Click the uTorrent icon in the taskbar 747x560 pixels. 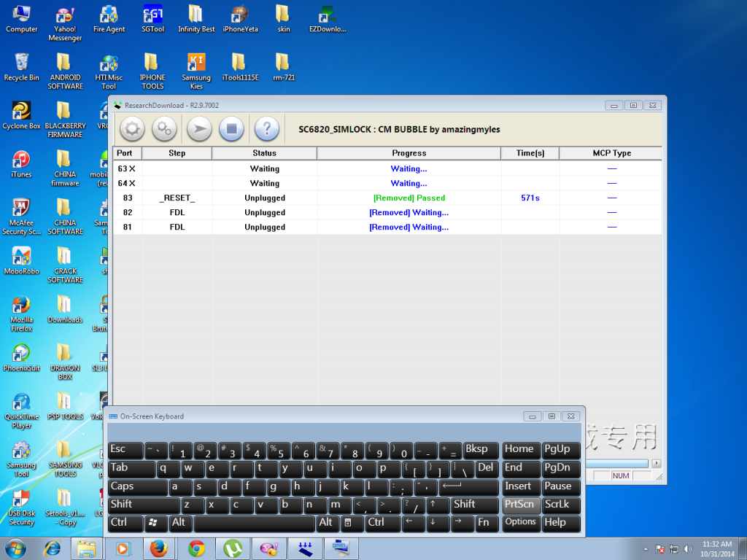[x=233, y=548]
